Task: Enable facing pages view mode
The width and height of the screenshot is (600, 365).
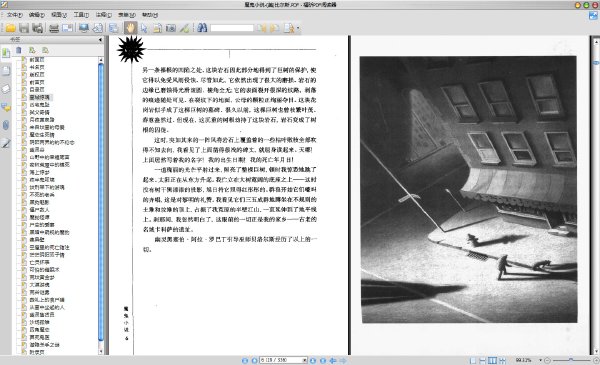Action: pyautogui.click(x=492, y=360)
